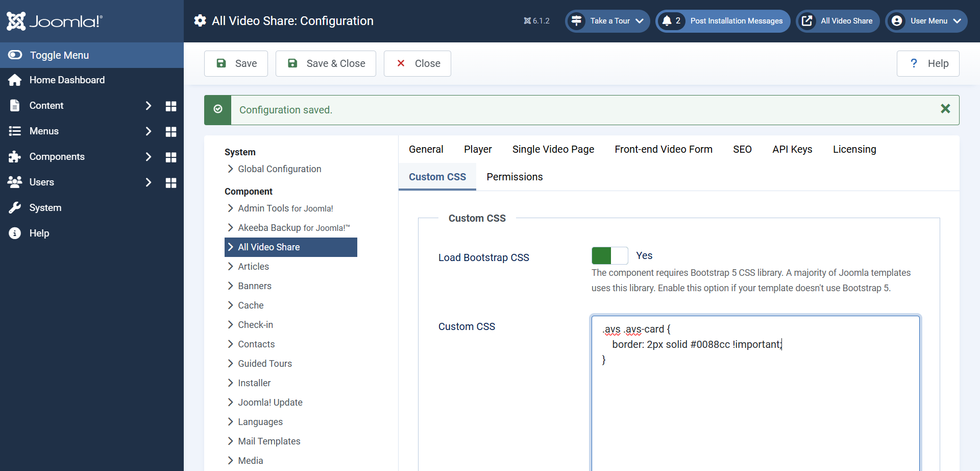
Task: Click the Help info icon in sidebar
Action: (x=15, y=233)
